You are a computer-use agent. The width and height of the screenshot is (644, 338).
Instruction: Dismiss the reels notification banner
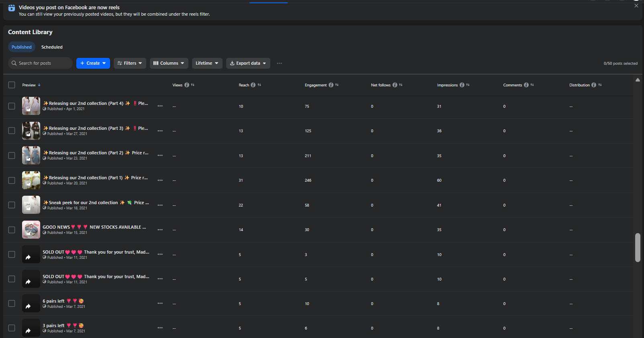tap(636, 6)
